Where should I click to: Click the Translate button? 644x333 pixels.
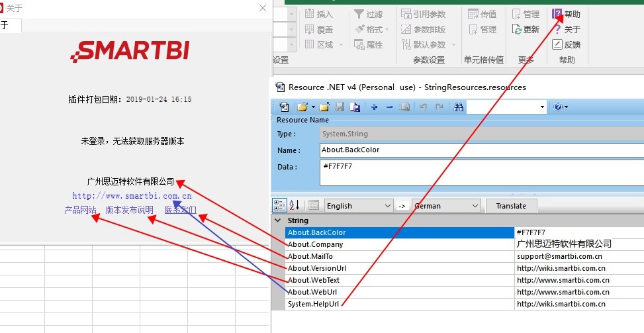click(x=511, y=206)
